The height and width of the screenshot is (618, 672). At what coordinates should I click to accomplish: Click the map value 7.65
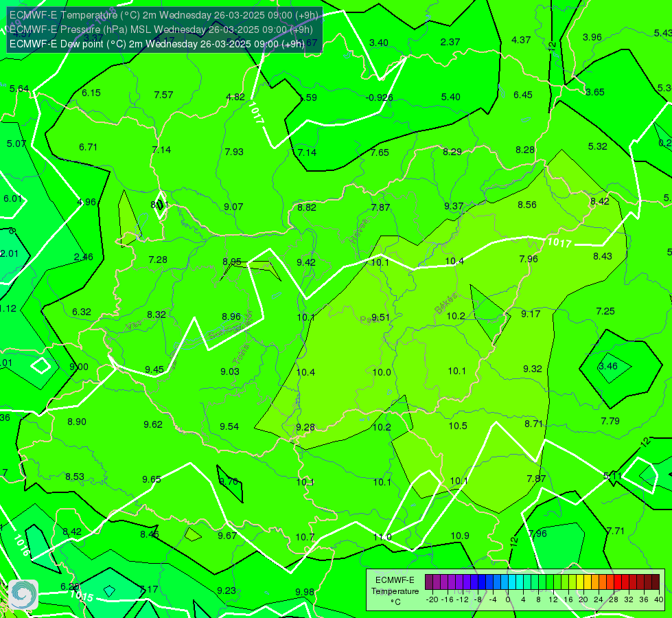pos(380,152)
